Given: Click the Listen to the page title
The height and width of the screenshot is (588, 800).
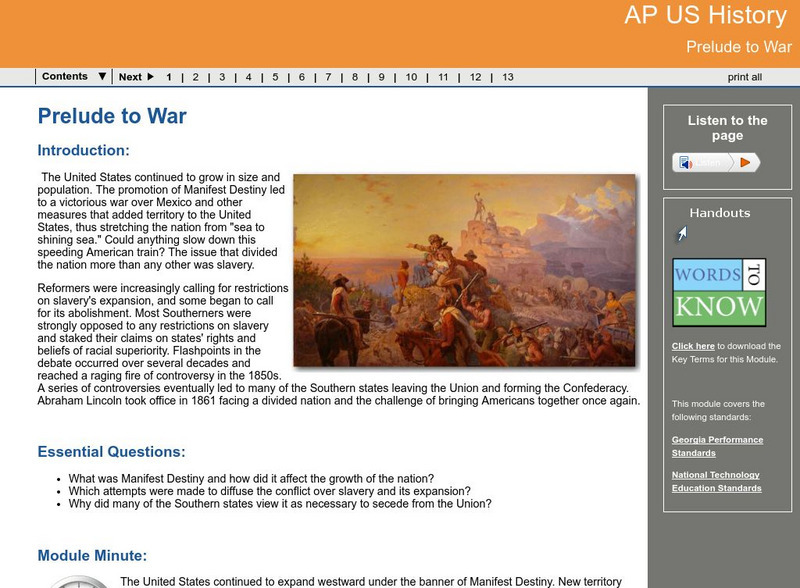Looking at the screenshot, I should 727,128.
